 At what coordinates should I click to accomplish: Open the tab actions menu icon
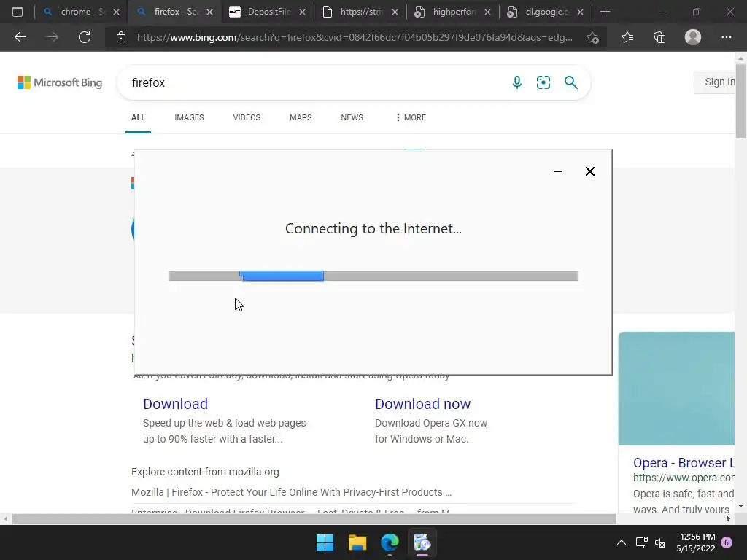[18, 12]
